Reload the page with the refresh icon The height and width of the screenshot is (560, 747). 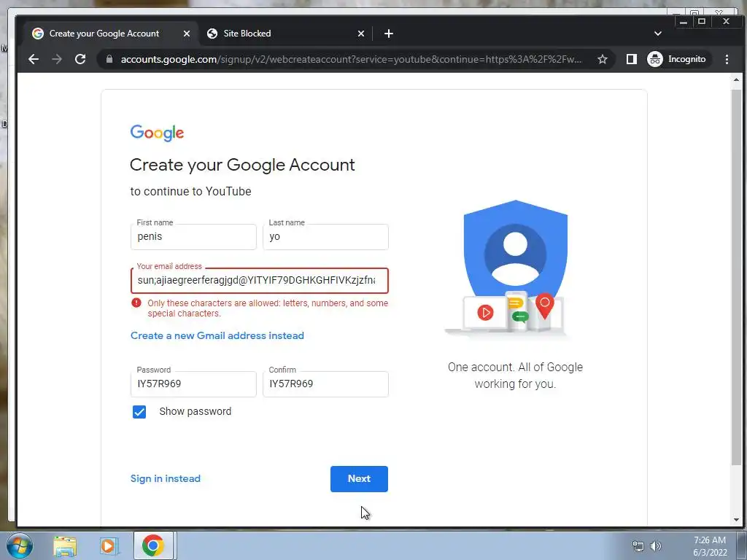pos(80,59)
